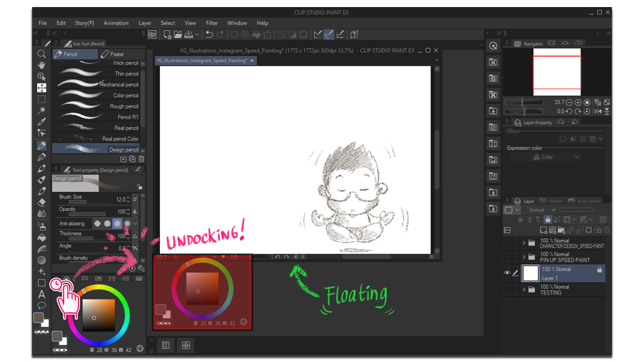644x362 pixels.
Task: Select the Text tool
Action: point(42,294)
